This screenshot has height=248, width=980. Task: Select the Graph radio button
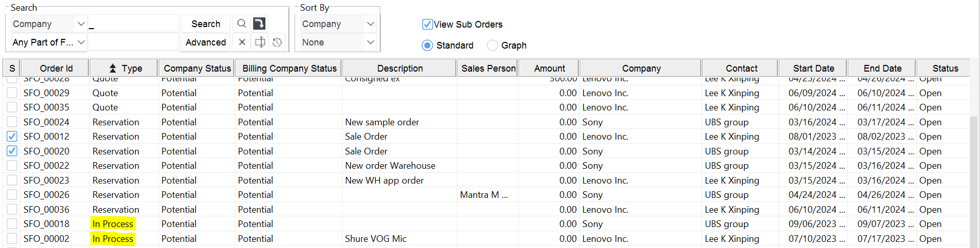[492, 46]
